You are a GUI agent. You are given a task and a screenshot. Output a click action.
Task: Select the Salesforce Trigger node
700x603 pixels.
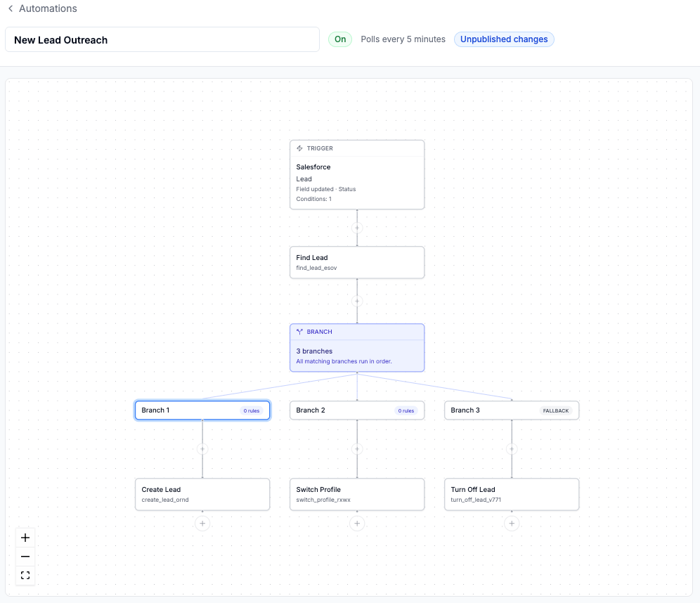(357, 174)
